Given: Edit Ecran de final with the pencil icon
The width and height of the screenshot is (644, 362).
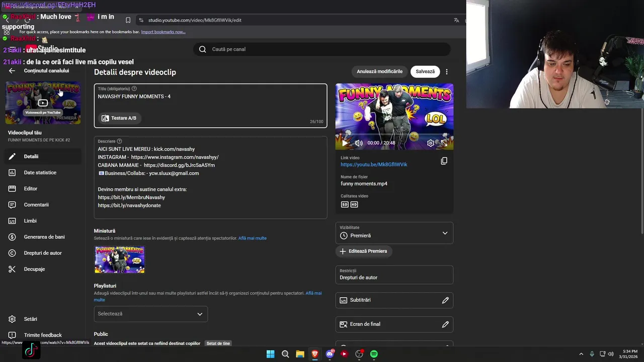Looking at the screenshot, I should tap(445, 324).
